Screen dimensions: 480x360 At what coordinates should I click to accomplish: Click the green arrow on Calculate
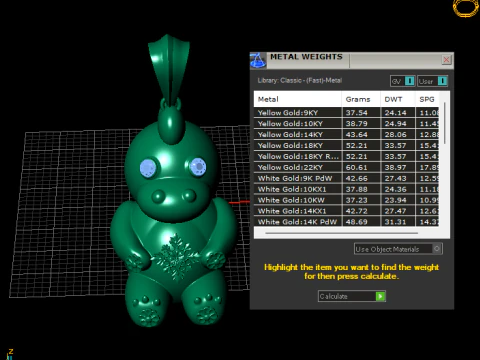(x=380, y=296)
